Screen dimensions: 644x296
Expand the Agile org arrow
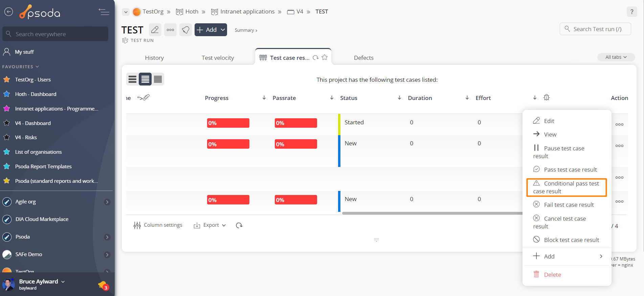(107, 202)
